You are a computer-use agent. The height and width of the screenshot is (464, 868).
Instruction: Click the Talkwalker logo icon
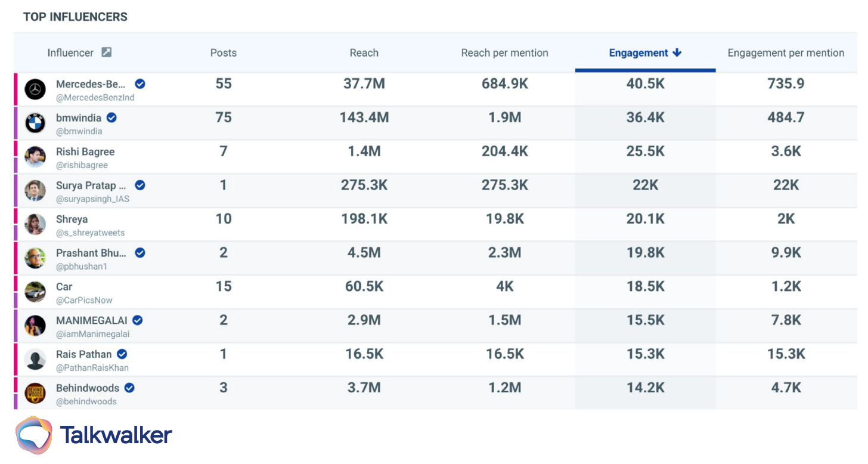[x=34, y=435]
